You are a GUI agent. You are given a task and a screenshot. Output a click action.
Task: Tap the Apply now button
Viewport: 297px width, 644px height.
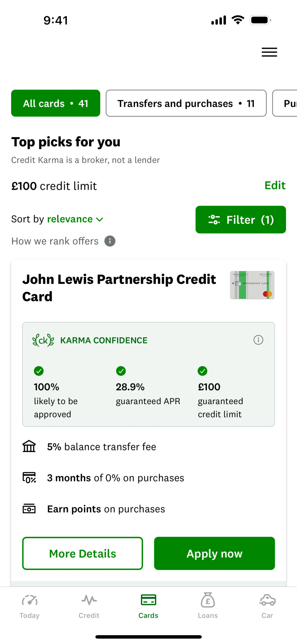[214, 553]
